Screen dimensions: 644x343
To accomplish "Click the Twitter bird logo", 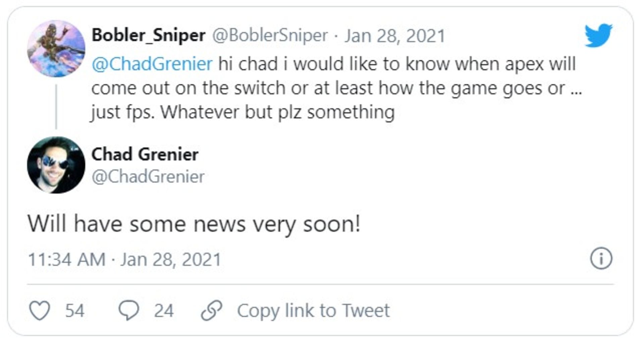I will (x=598, y=35).
